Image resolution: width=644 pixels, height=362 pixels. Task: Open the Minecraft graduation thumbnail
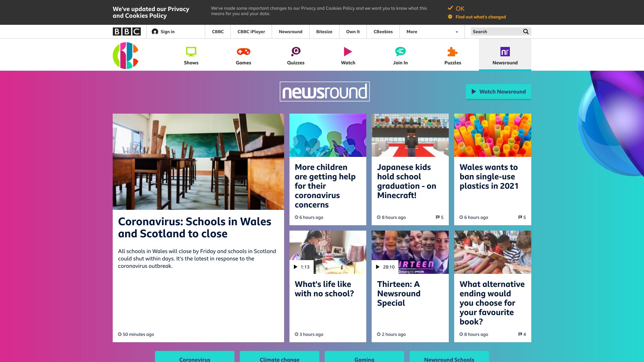click(x=410, y=135)
